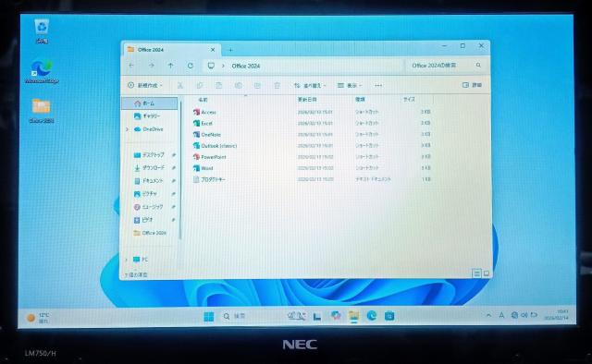Add a new Explorer tab
This screenshot has width=592, height=364.
coord(230,50)
